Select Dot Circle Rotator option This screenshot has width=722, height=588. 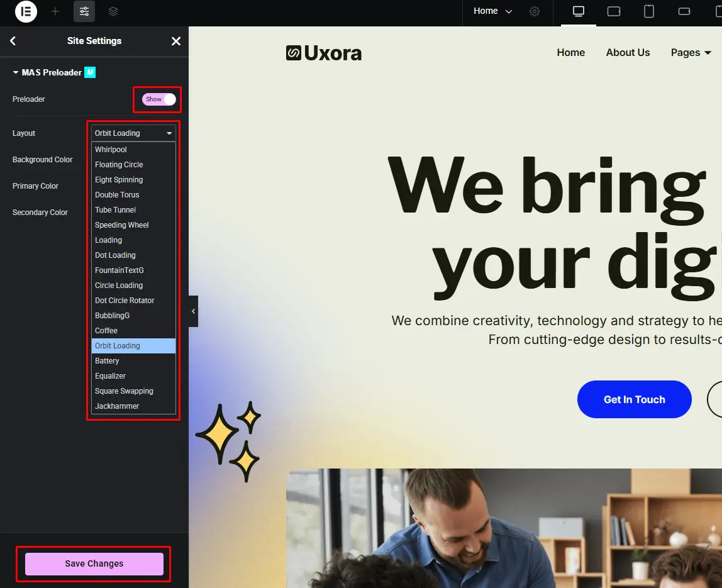click(x=133, y=300)
